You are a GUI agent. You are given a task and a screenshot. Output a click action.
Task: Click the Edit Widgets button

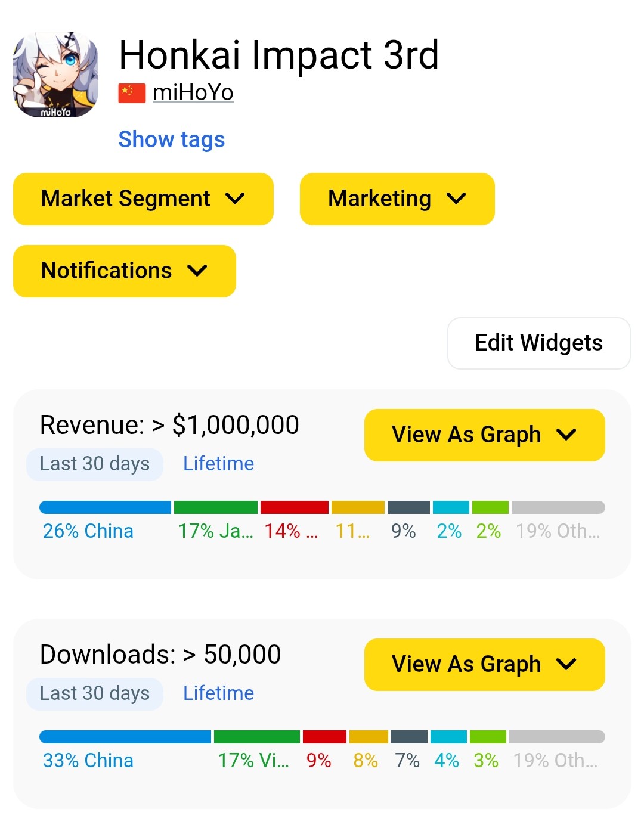point(539,343)
